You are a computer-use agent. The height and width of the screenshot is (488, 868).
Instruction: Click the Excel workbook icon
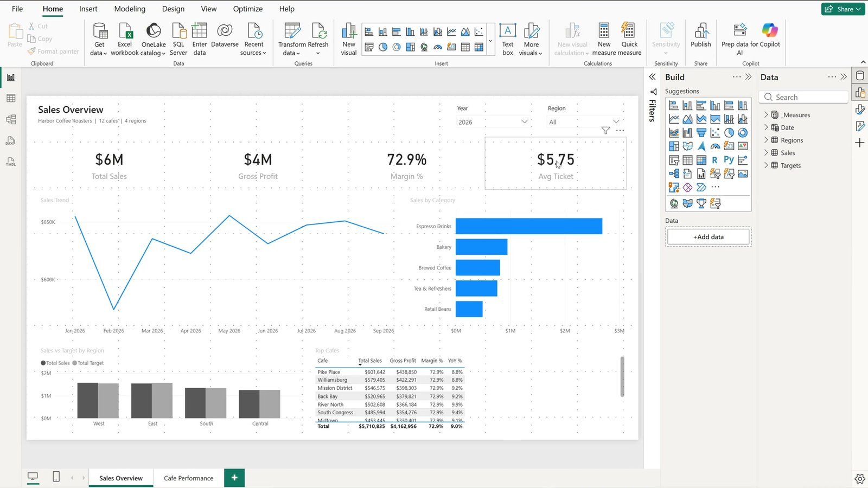125,39
